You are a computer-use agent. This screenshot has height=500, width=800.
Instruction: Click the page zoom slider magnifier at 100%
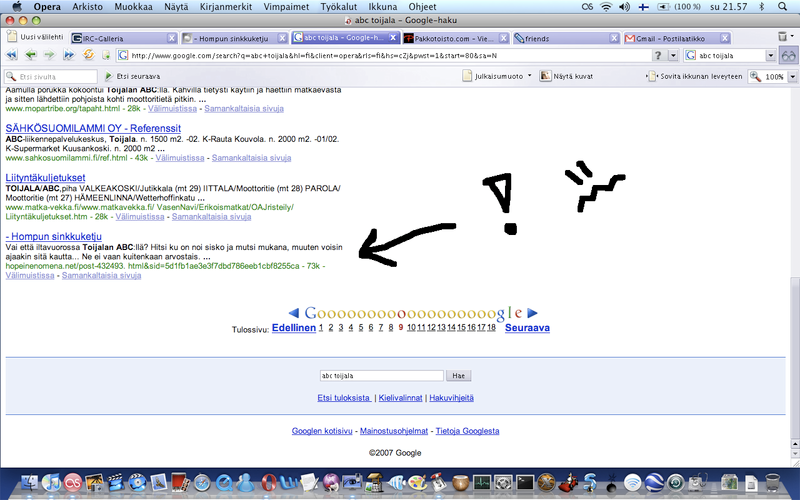755,77
